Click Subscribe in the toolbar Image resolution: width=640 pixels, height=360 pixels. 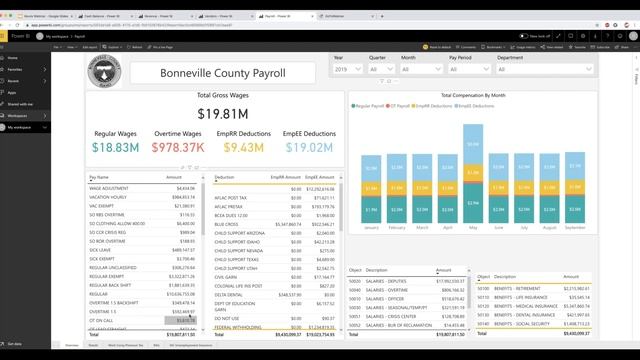pos(600,47)
